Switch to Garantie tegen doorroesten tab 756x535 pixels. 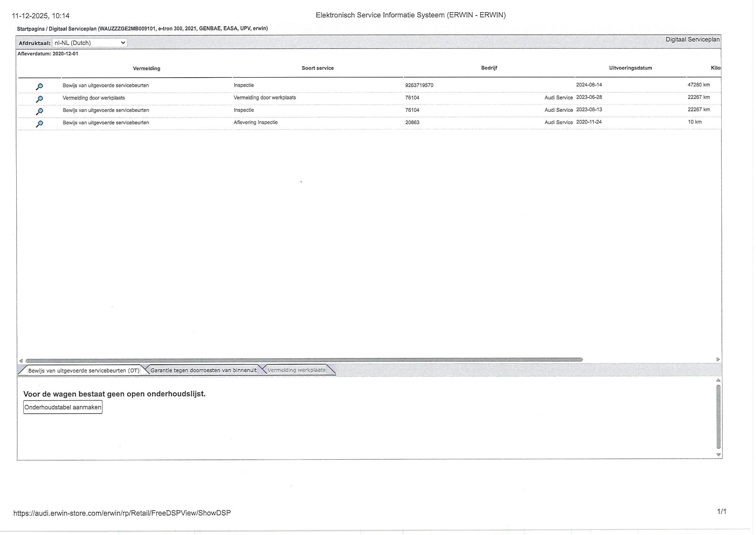click(x=203, y=370)
